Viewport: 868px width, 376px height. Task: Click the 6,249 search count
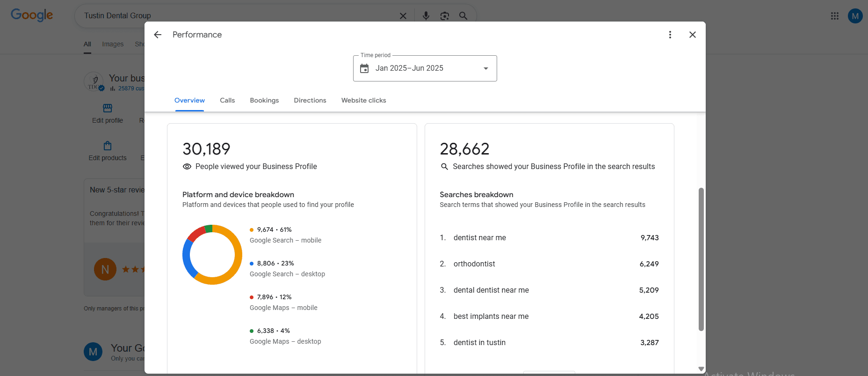(x=649, y=264)
